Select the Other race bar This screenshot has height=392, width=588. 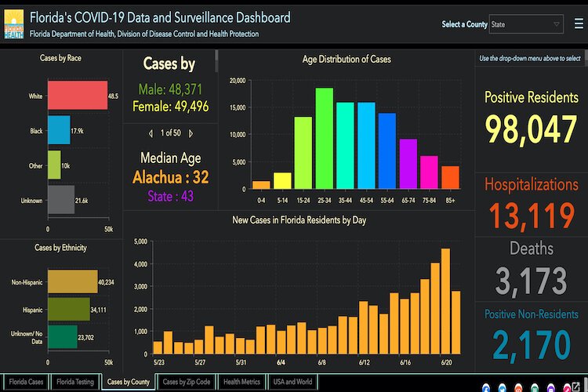coord(54,165)
